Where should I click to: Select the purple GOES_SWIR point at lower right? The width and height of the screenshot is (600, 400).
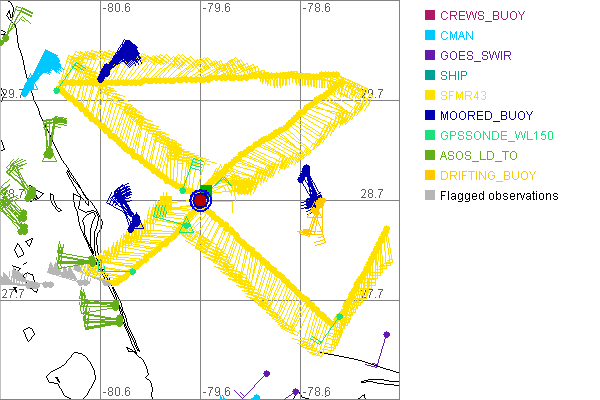pos(387,335)
